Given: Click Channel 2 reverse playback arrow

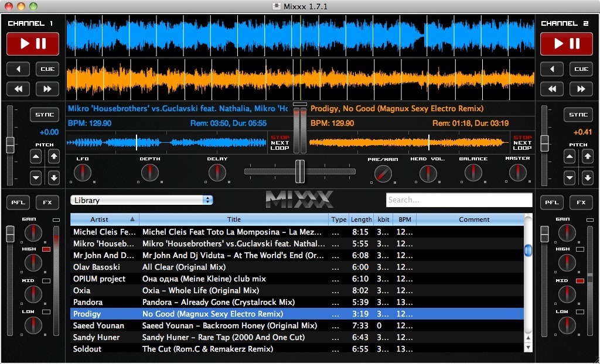Looking at the screenshot, I should (x=552, y=69).
